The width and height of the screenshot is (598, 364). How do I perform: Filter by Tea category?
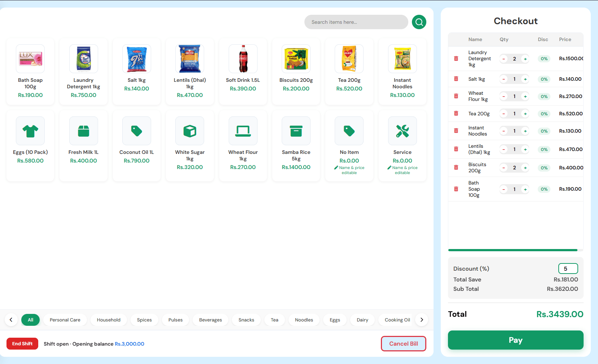(274, 320)
